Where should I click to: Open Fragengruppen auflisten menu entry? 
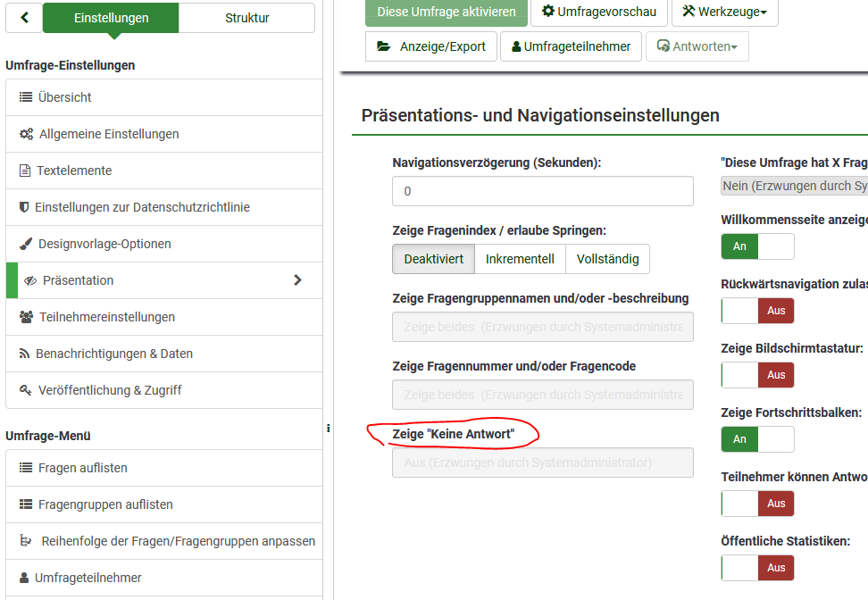105,504
